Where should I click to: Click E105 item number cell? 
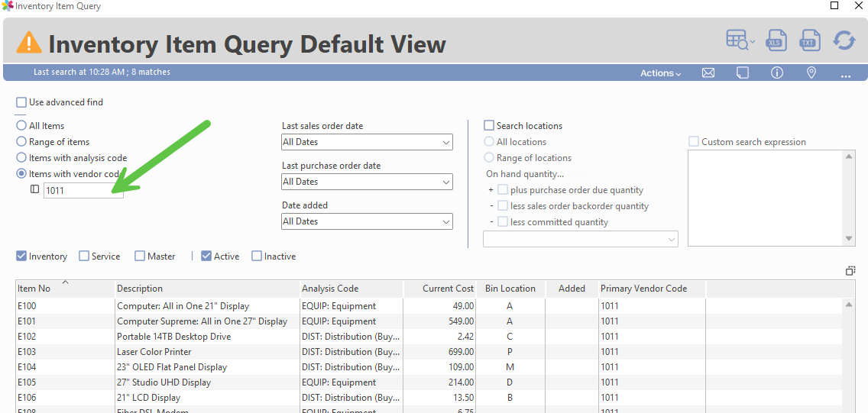point(65,382)
